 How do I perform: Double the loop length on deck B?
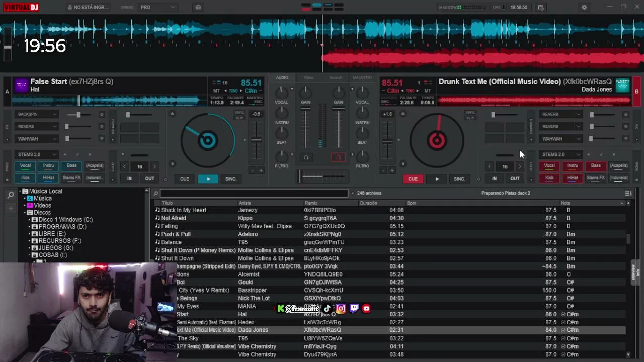point(520,166)
